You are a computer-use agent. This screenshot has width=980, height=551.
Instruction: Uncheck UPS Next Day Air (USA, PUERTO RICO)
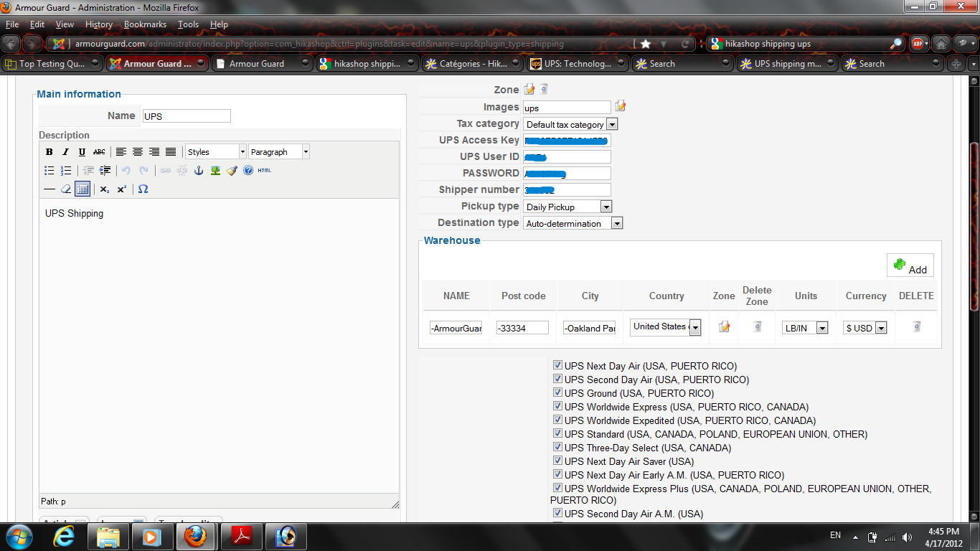[x=557, y=365]
